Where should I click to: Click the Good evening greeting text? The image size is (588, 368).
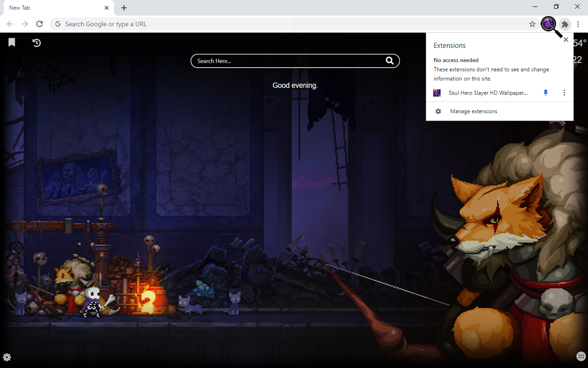click(x=295, y=86)
